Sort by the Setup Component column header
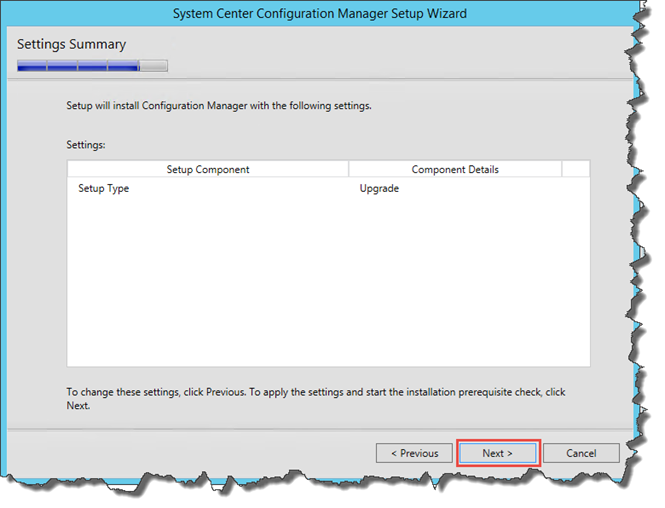The width and height of the screenshot is (665, 508). [x=208, y=169]
